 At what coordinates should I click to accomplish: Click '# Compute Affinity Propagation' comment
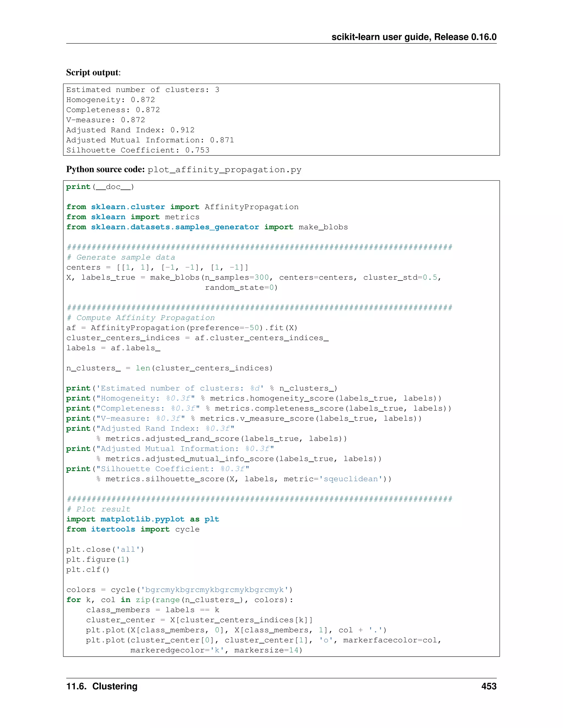coord(140,318)
